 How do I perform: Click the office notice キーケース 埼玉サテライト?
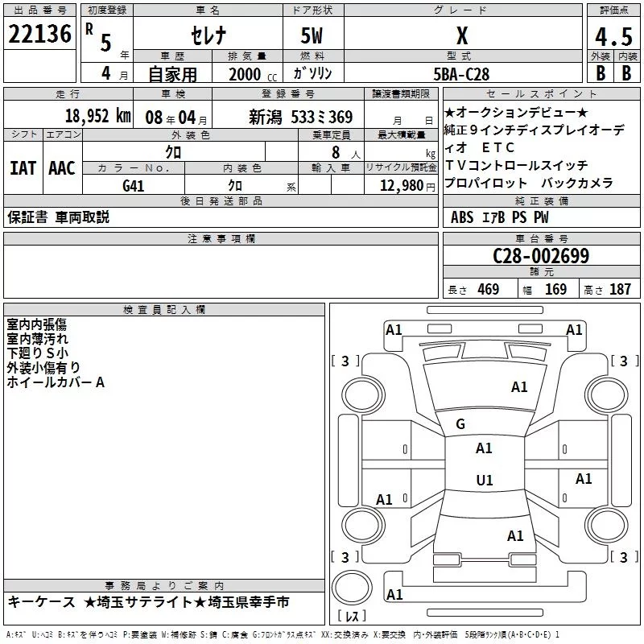[x=148, y=602]
